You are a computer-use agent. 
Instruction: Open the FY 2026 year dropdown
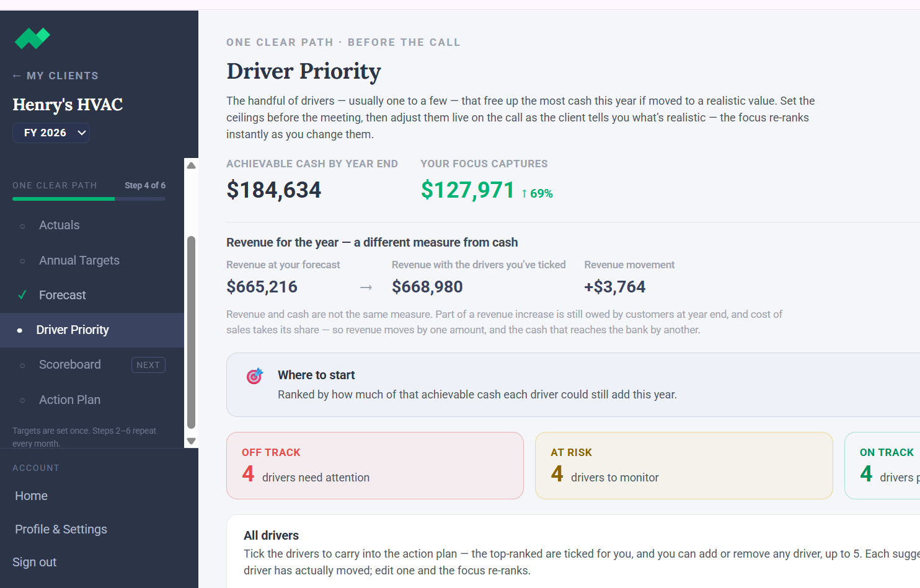(x=51, y=133)
